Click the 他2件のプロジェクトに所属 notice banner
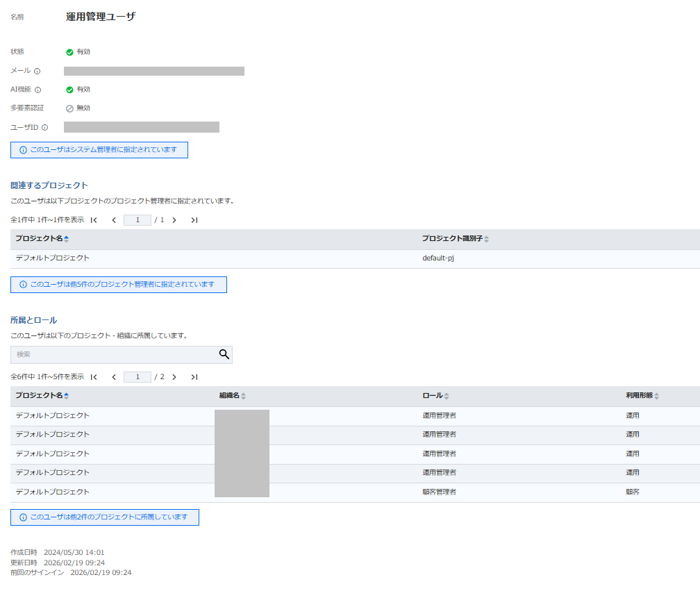 pos(104,517)
